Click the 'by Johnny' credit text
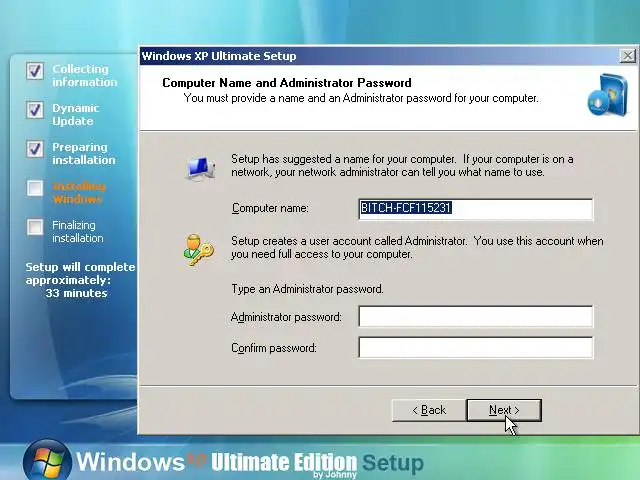 (335, 474)
